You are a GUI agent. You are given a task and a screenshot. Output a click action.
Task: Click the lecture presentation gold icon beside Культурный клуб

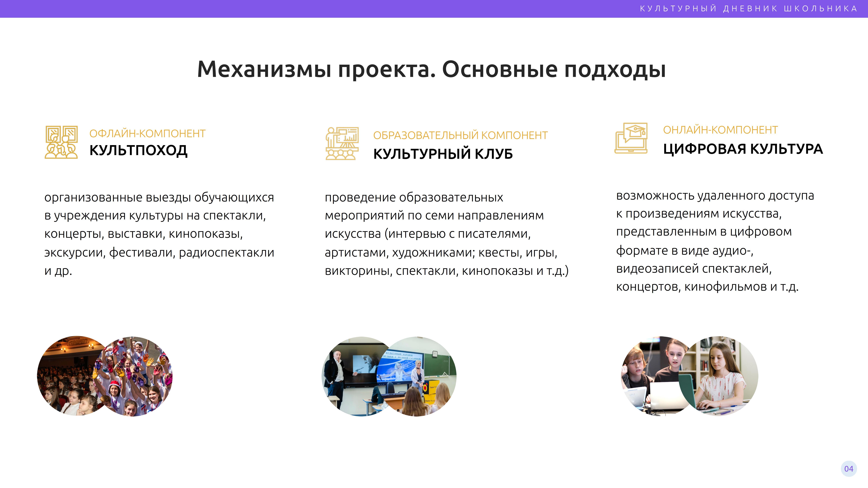pyautogui.click(x=342, y=143)
